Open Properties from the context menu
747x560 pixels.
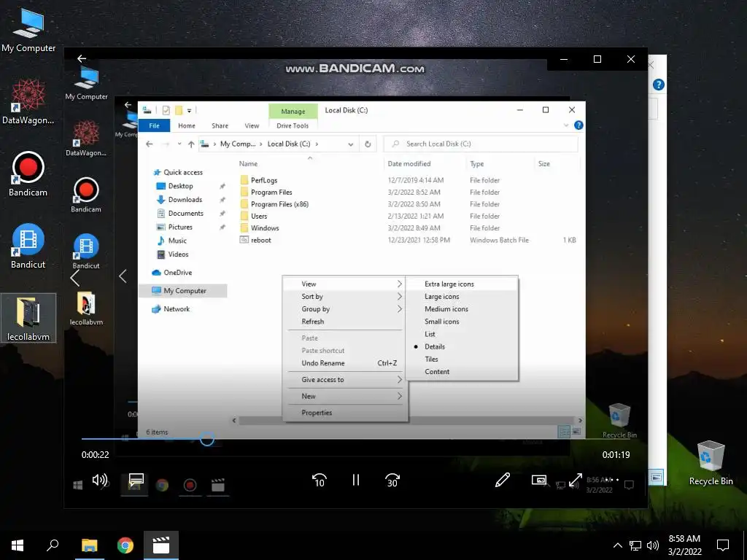click(345, 413)
